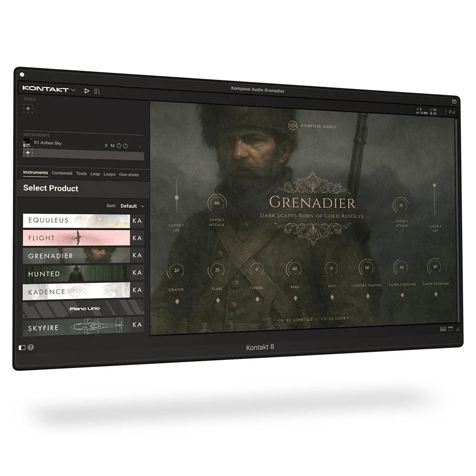Click the KA badge next to Equuleus
Image resolution: width=476 pixels, height=476 pixels.
click(x=137, y=221)
